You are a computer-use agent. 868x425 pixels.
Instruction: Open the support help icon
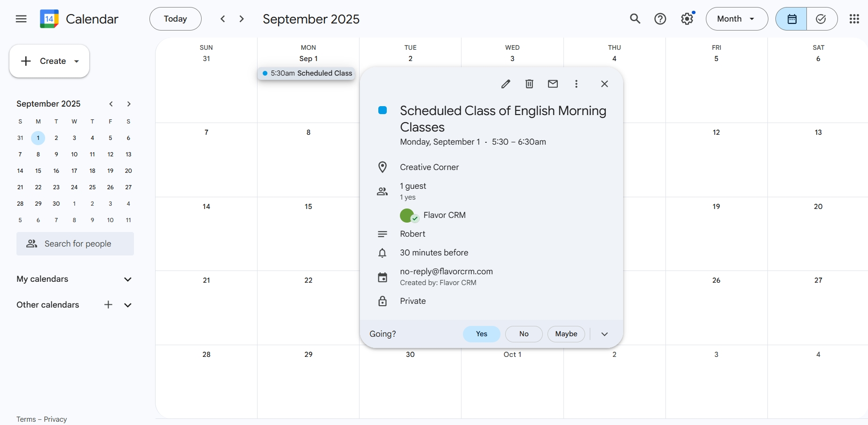click(x=660, y=19)
